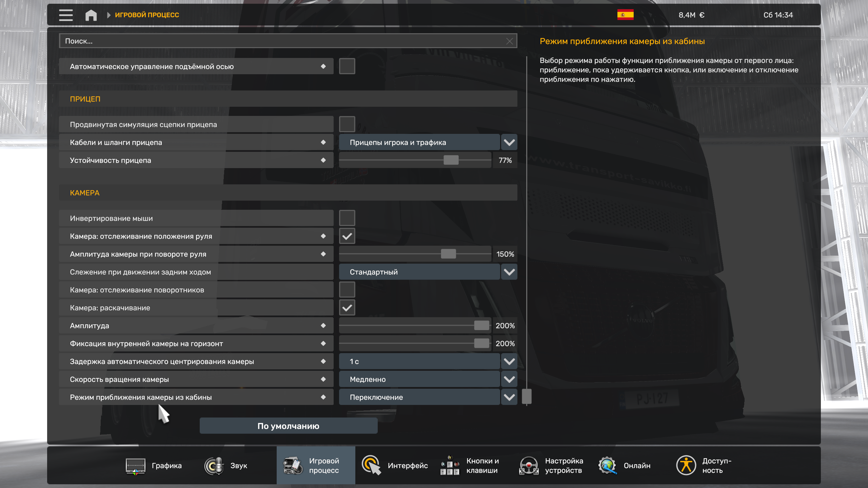Open Интерфейс cursor settings icon
868x488 pixels.
(371, 465)
